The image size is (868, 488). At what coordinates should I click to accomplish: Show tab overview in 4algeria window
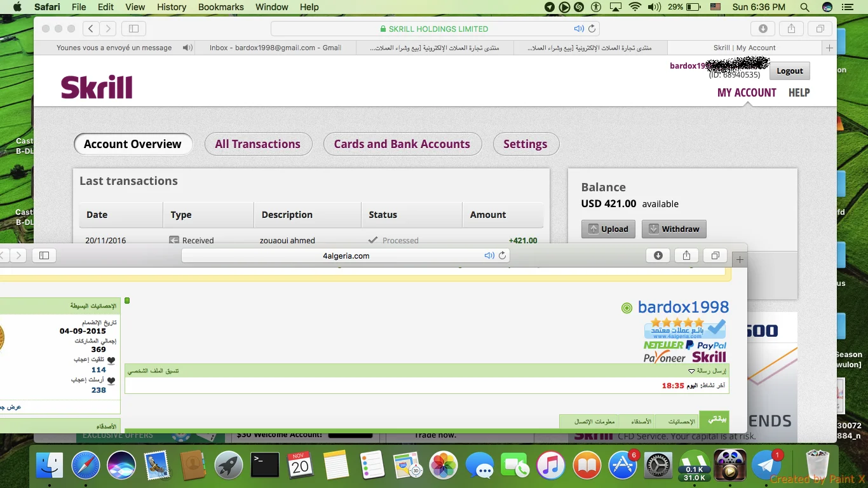click(x=715, y=255)
